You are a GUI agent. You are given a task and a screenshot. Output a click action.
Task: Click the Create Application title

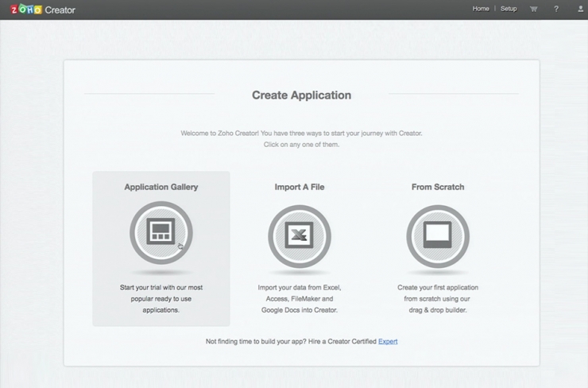tap(301, 95)
